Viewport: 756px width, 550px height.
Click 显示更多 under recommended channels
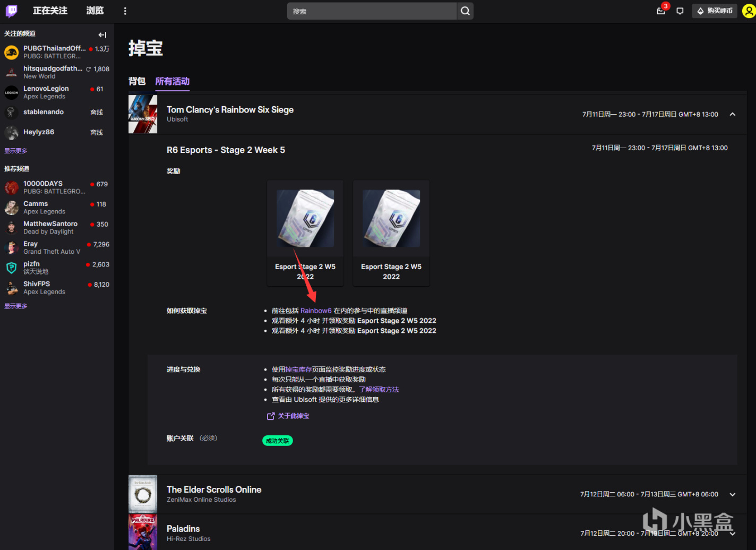click(16, 306)
